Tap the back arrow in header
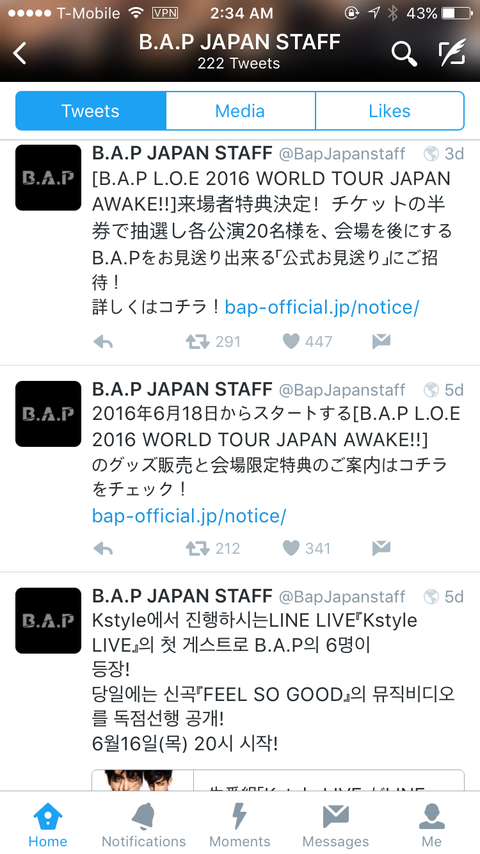 [20, 53]
